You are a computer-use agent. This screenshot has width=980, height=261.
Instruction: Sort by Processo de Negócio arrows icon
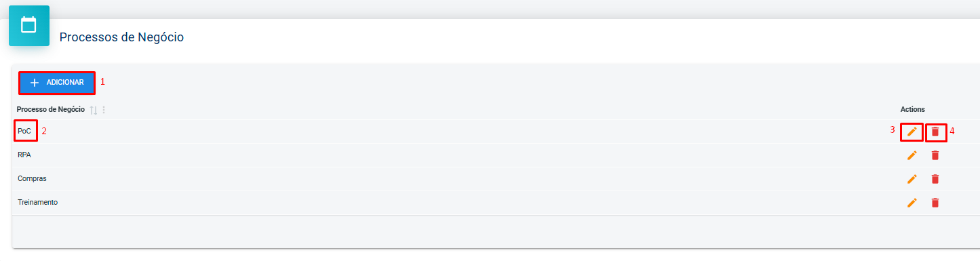coord(94,110)
